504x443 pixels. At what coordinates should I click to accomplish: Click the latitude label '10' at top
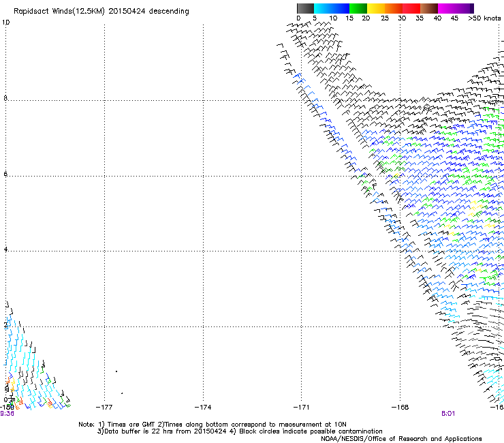pos(6,22)
